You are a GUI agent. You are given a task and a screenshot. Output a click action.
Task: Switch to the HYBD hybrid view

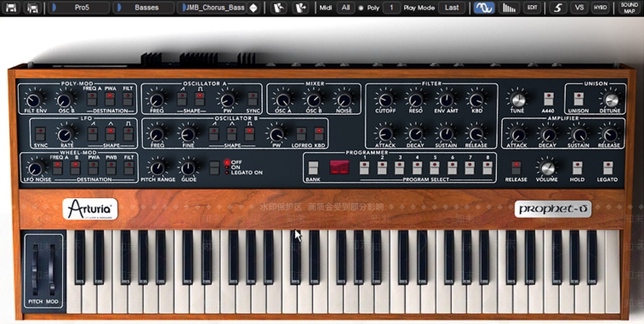pos(600,8)
